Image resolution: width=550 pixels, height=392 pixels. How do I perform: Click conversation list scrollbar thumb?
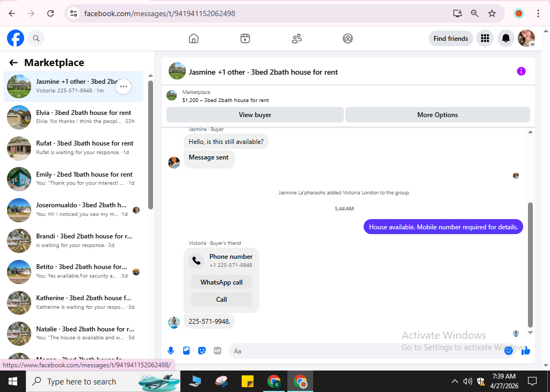click(150, 145)
